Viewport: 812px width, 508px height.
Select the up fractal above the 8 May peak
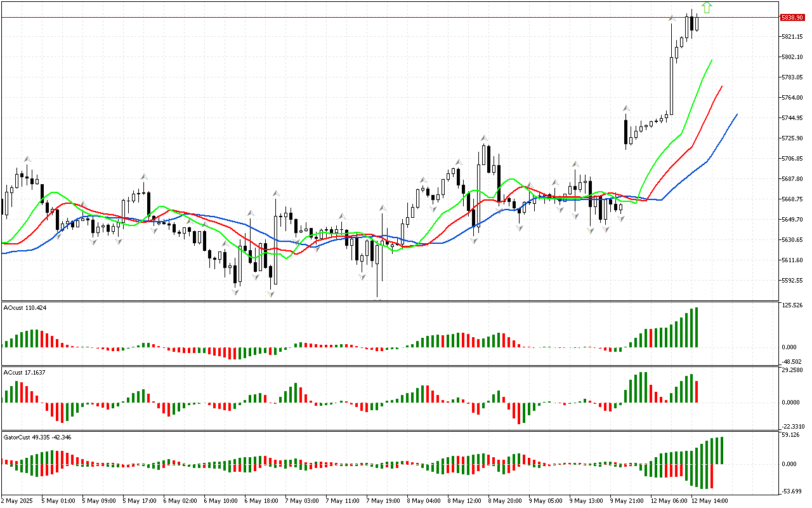[485, 137]
